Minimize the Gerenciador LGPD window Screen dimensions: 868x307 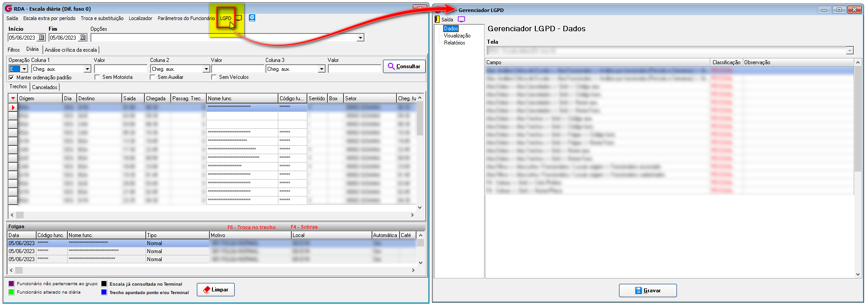(824, 10)
